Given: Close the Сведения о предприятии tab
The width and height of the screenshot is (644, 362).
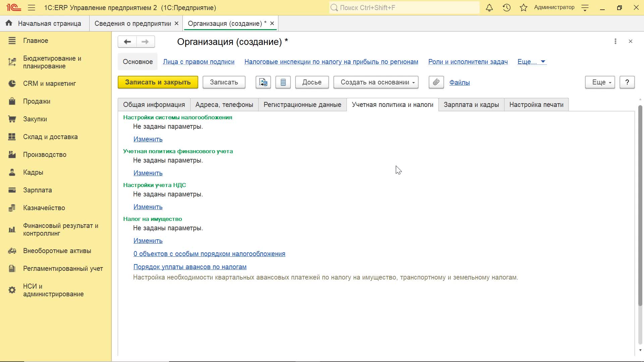Looking at the screenshot, I should click(176, 23).
